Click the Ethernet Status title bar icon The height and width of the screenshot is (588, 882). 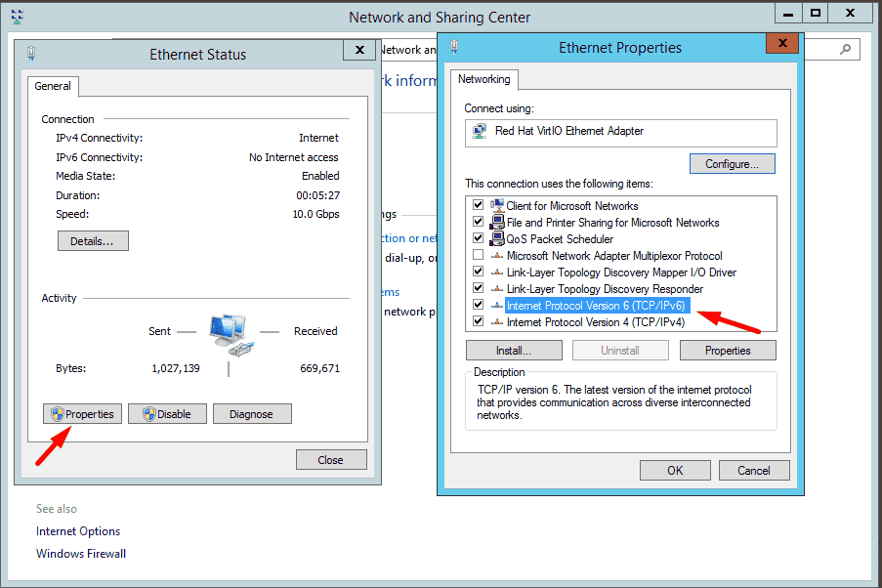31,54
